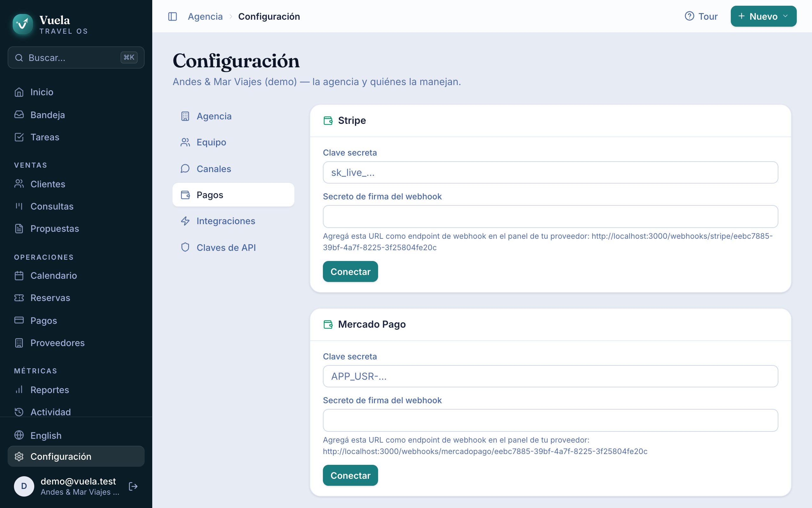The width and height of the screenshot is (812, 508).
Task: Click the Reservas ticket icon
Action: click(19, 298)
